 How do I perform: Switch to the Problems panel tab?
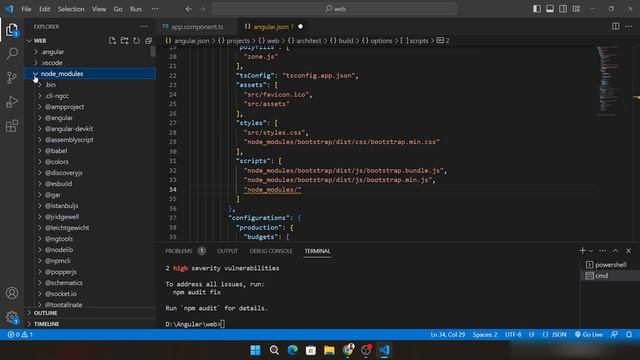point(185,251)
